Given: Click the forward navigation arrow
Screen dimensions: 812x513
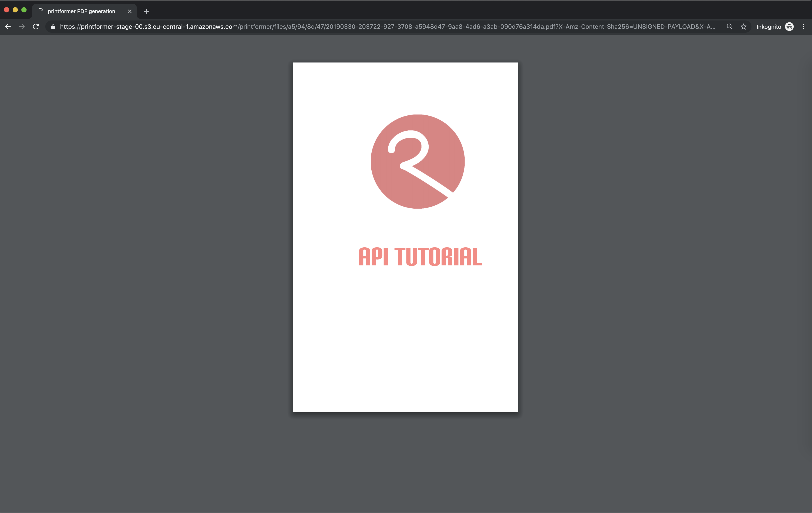Looking at the screenshot, I should point(22,27).
